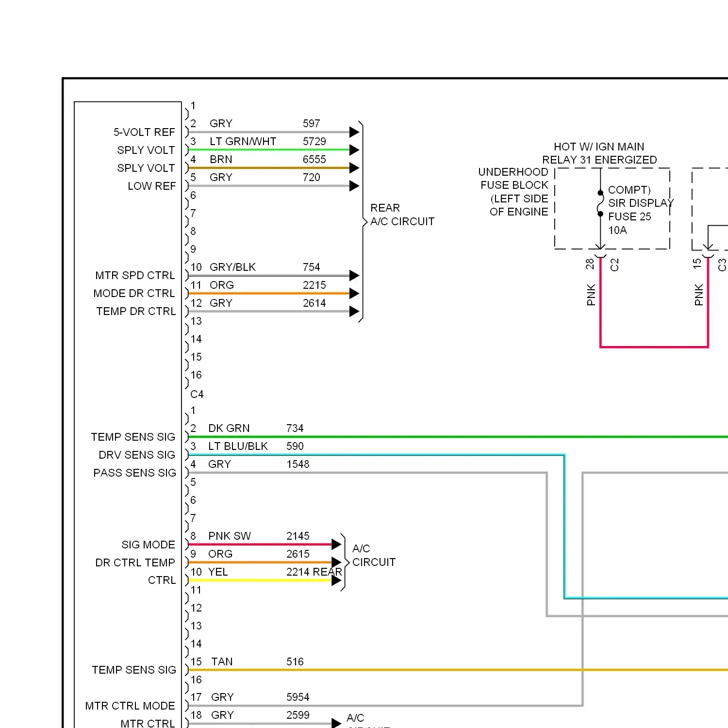Image resolution: width=728 pixels, height=728 pixels.
Task: Select circuit number 516
Action: (295, 662)
